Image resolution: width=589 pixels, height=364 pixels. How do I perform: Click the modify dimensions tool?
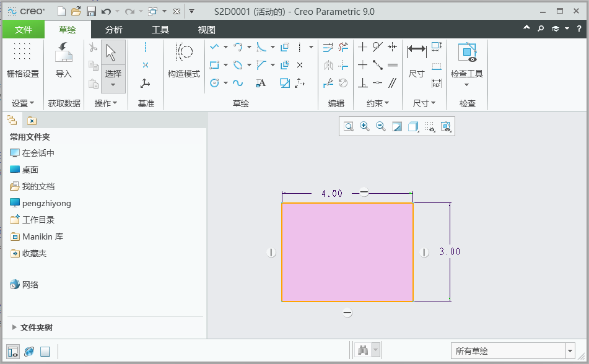pyautogui.click(x=328, y=47)
